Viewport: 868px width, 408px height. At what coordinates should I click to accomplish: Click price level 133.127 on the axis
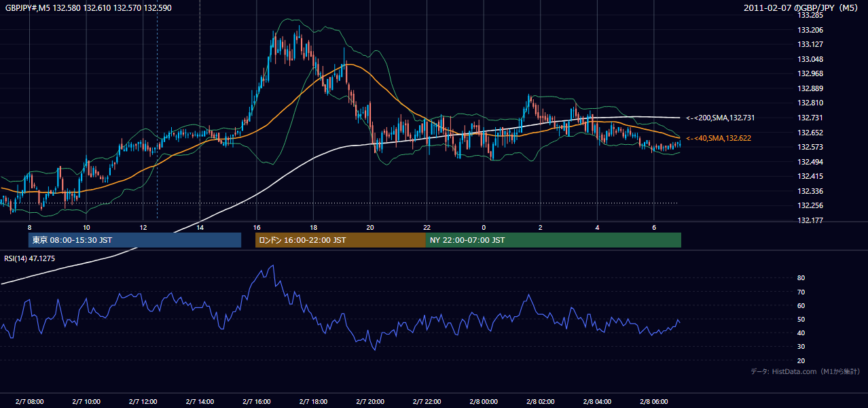tap(810, 44)
